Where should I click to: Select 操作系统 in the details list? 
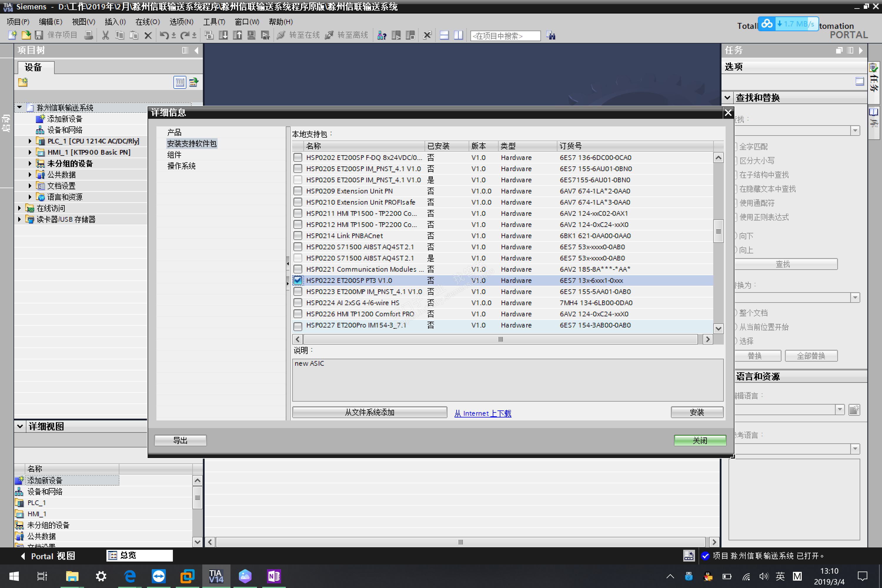coord(181,166)
